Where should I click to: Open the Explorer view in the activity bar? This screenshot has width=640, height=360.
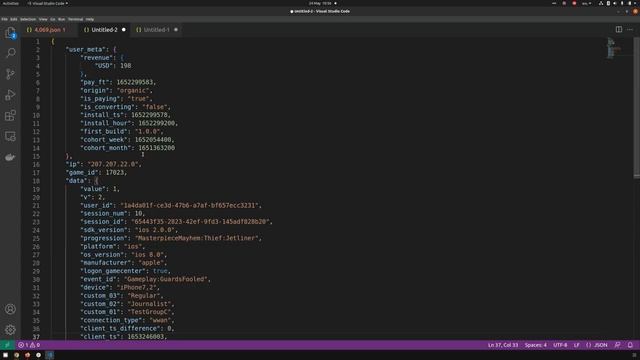(x=10, y=33)
